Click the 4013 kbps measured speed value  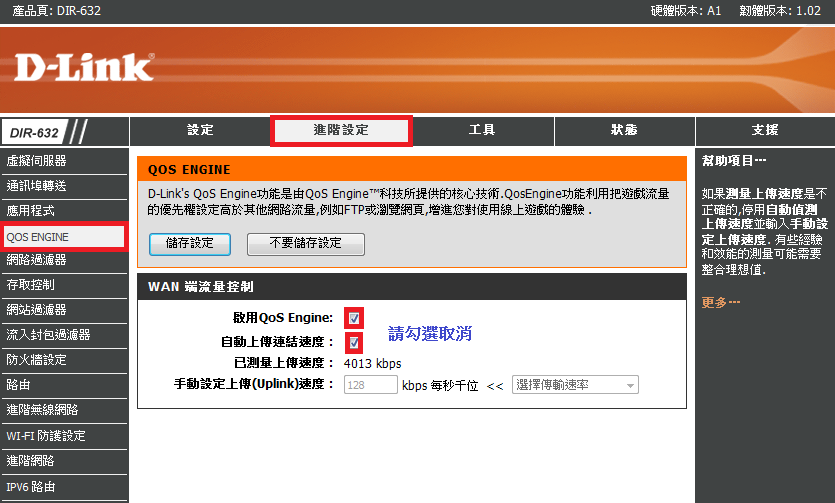click(373, 364)
